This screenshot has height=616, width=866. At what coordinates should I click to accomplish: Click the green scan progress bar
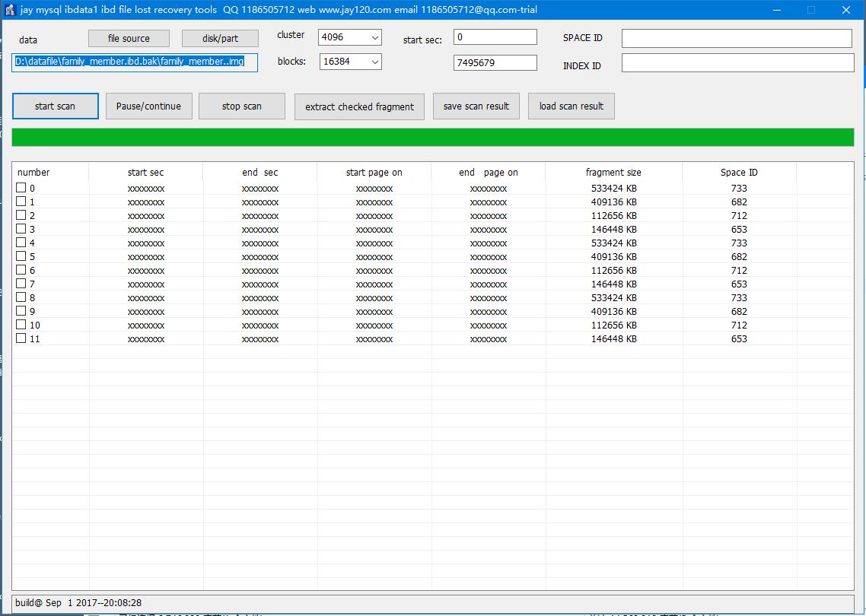coord(433,137)
